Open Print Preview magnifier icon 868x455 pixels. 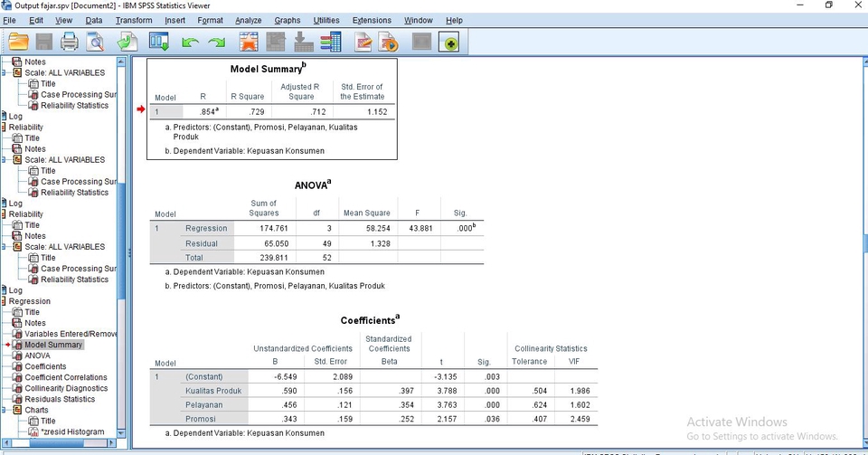coord(95,43)
